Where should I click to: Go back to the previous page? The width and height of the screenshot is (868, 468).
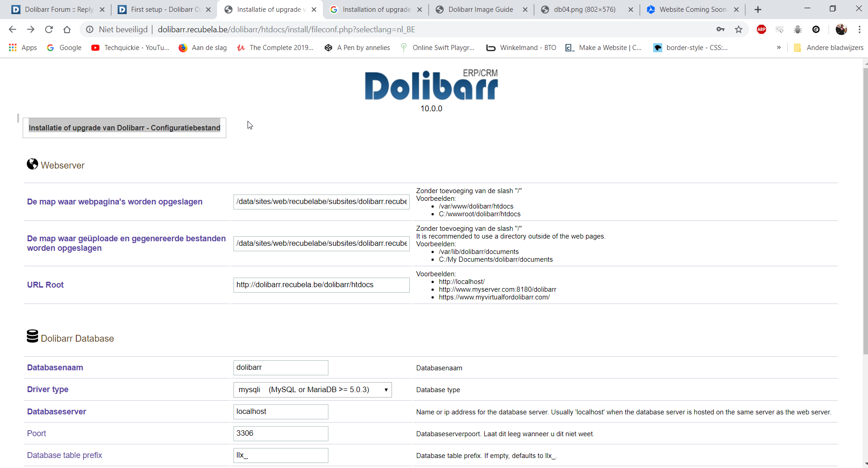[12, 30]
